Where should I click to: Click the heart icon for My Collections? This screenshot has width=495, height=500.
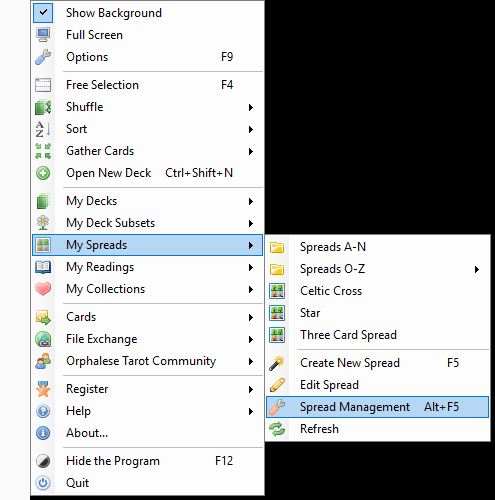pyautogui.click(x=43, y=289)
